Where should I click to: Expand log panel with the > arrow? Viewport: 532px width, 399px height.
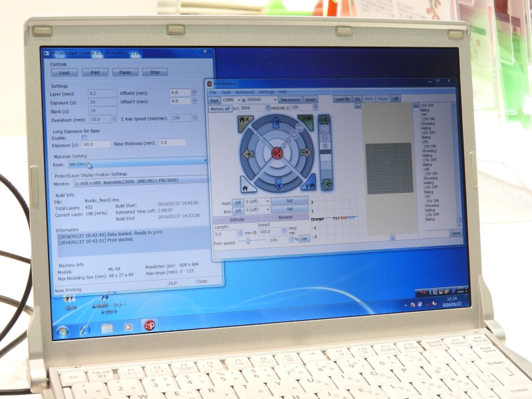pyautogui.click(x=416, y=106)
